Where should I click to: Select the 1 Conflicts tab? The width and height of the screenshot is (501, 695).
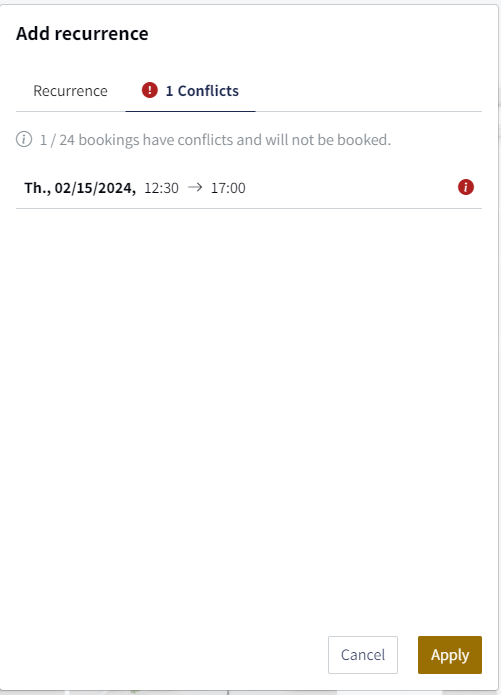coord(190,91)
